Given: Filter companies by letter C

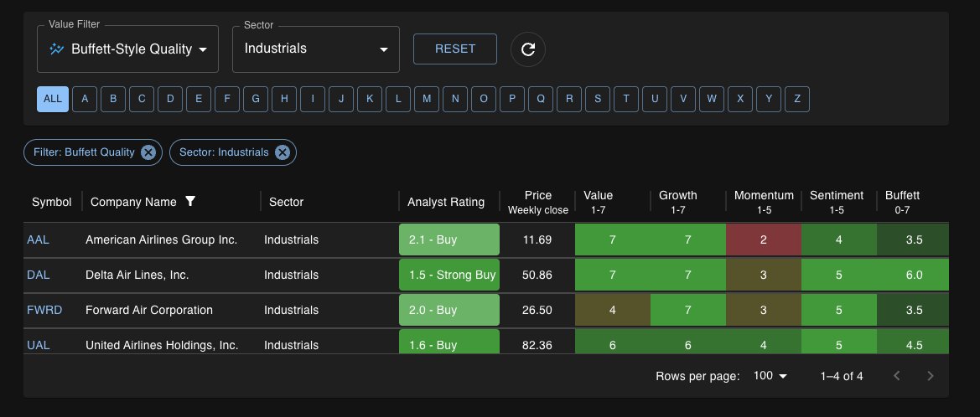Looking at the screenshot, I should (142, 100).
